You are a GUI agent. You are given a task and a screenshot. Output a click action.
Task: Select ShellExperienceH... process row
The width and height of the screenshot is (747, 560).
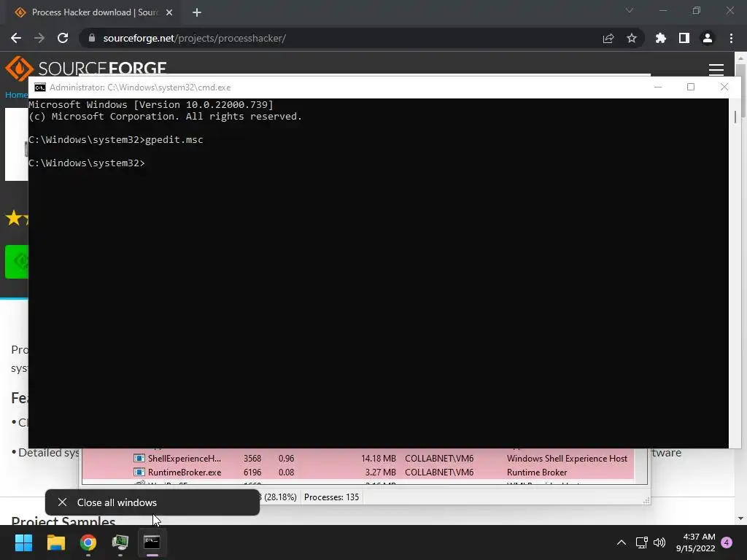click(357, 458)
